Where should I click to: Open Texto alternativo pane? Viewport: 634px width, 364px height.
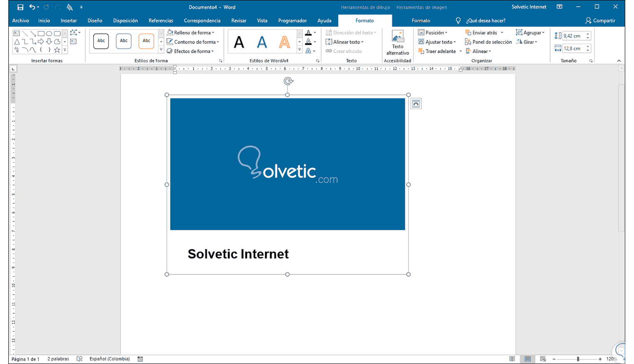(398, 43)
